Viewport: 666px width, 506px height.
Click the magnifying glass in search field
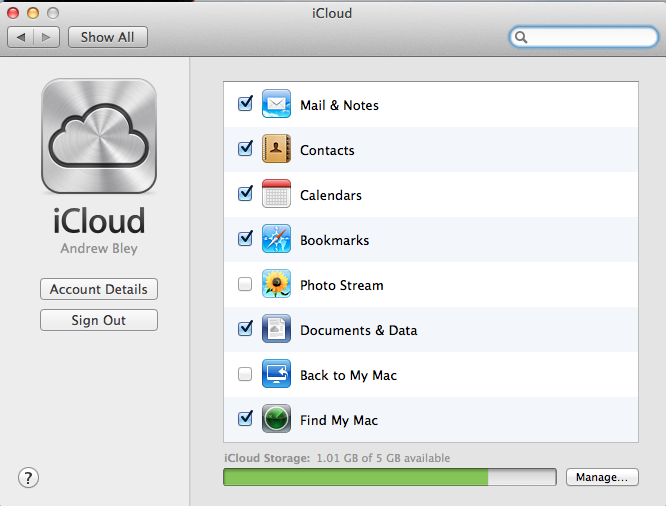(x=521, y=37)
